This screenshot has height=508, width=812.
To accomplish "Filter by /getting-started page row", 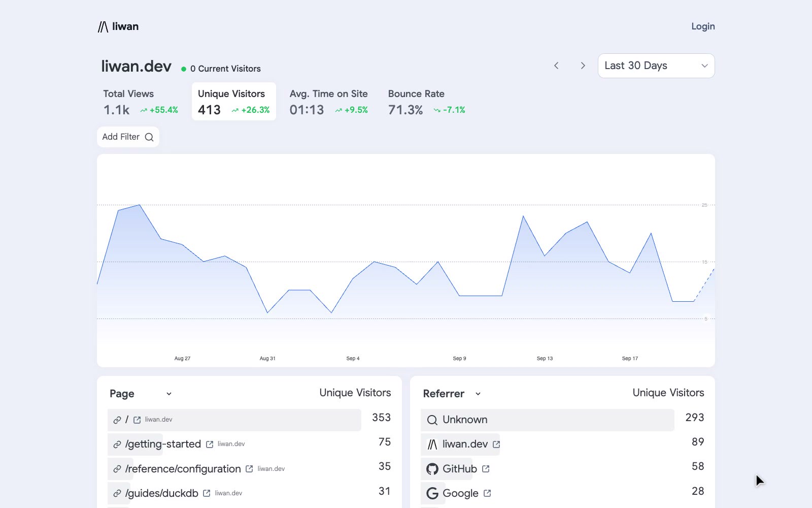I will pyautogui.click(x=163, y=444).
